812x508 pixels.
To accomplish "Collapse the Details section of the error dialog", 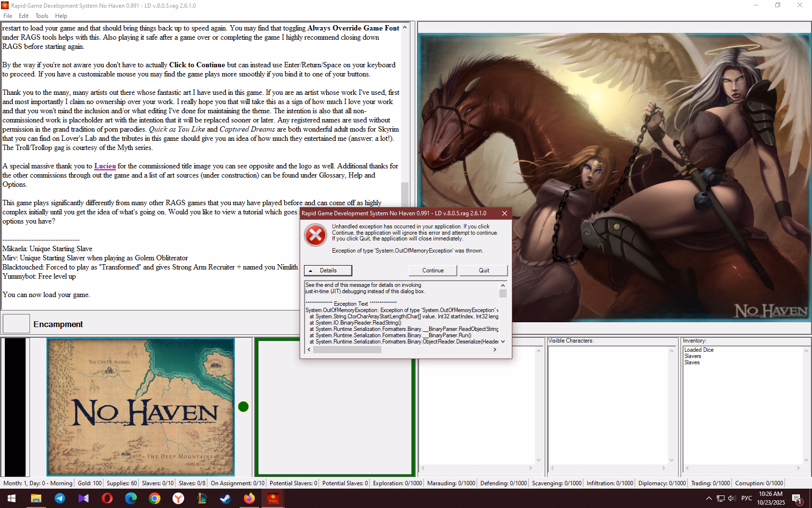I will tap(328, 270).
